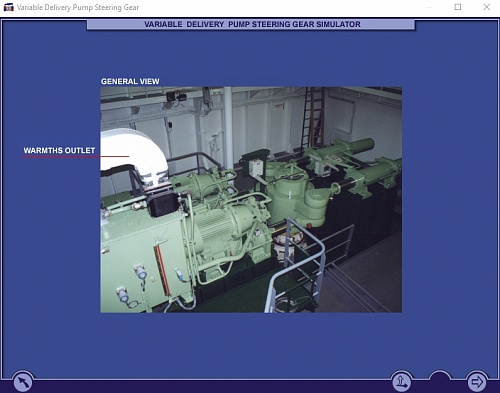Click the app icon in title bar
Screen dimensions: 500x393
pyautogui.click(x=9, y=7)
